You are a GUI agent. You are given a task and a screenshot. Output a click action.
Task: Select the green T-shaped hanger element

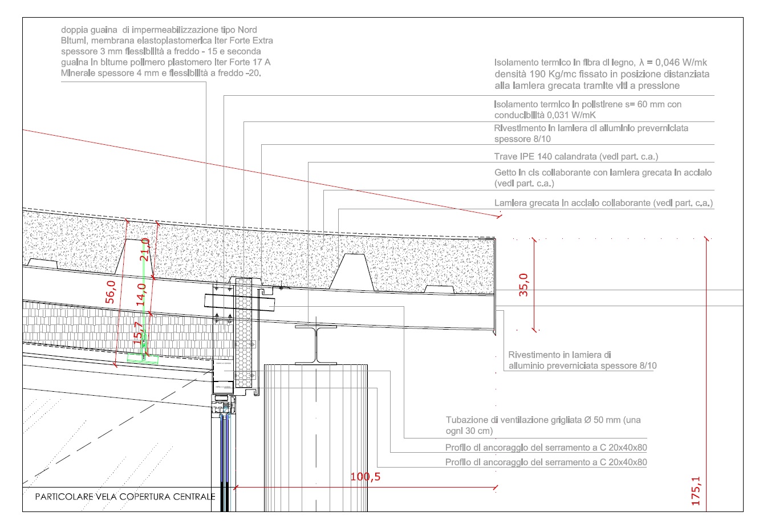[x=143, y=358]
